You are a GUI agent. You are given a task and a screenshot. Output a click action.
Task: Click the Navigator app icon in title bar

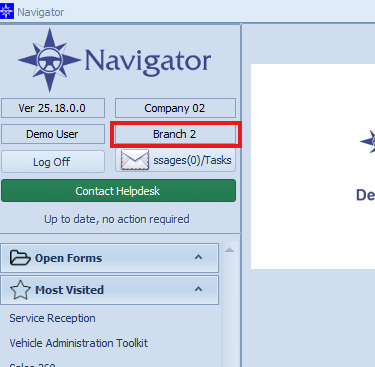point(6,11)
